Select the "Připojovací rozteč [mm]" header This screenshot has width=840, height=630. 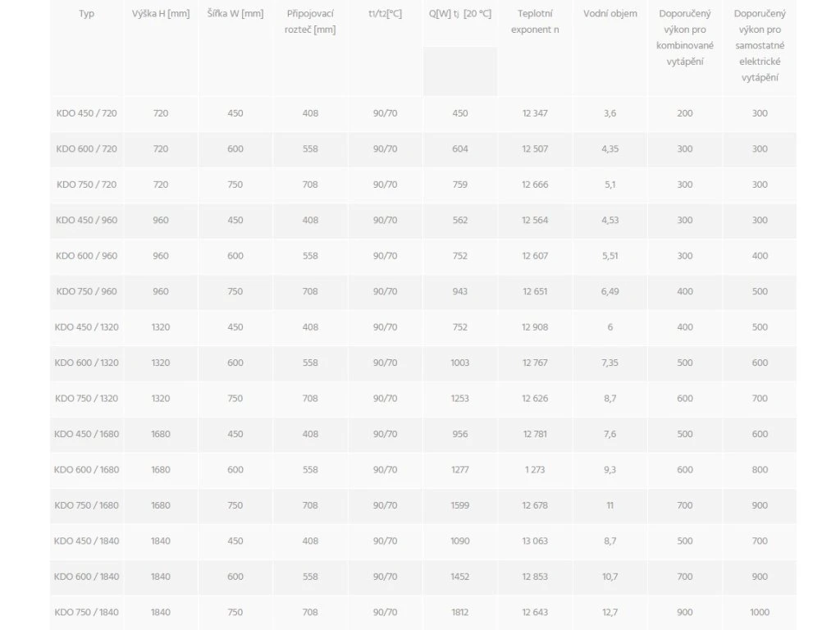(310, 22)
